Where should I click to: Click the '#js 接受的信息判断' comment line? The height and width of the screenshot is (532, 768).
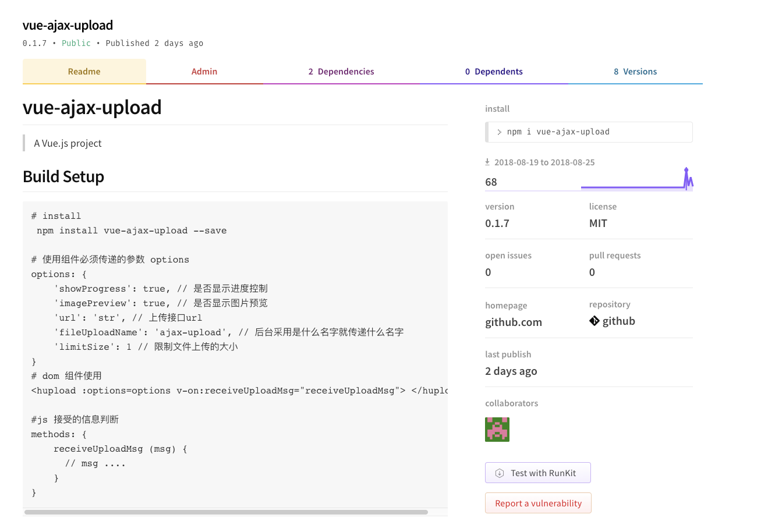click(x=75, y=420)
